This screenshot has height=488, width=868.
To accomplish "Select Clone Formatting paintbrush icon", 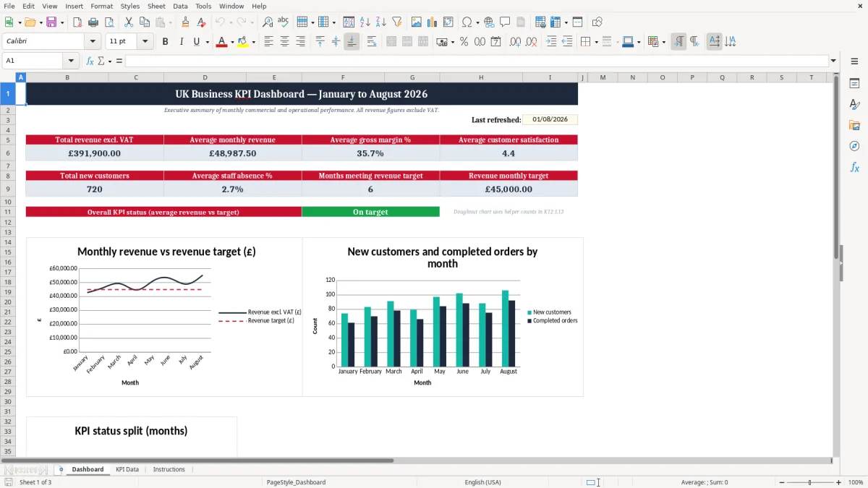I will (185, 22).
